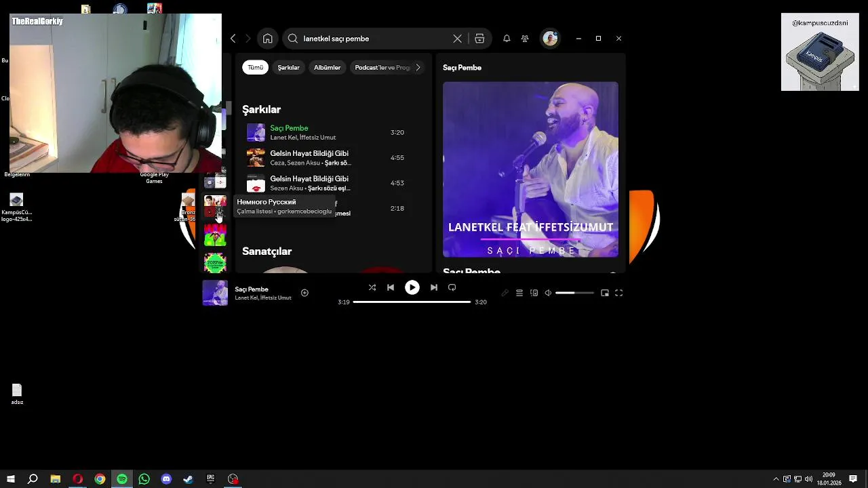Open the Saçı Pembe title in the right panel
This screenshot has width=868, height=488.
(x=462, y=68)
